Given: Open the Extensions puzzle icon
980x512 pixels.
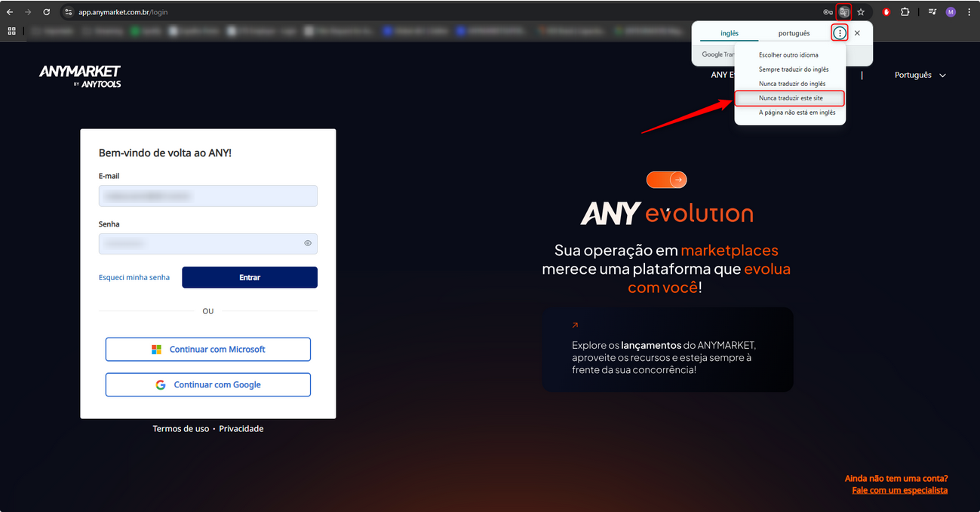Looking at the screenshot, I should [905, 12].
